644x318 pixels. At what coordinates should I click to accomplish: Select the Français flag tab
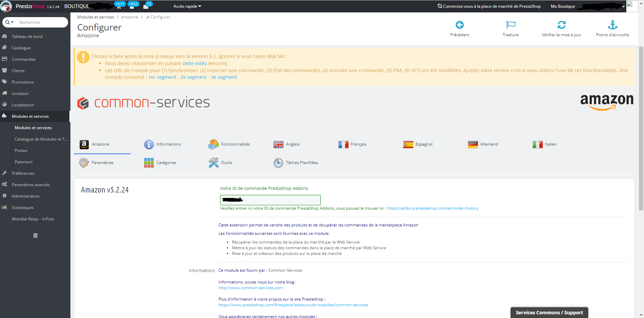click(352, 144)
